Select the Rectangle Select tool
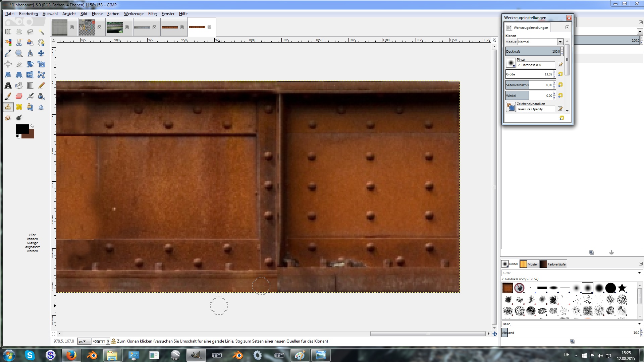Viewport: 644px width, 362px height. pyautogui.click(x=8, y=32)
